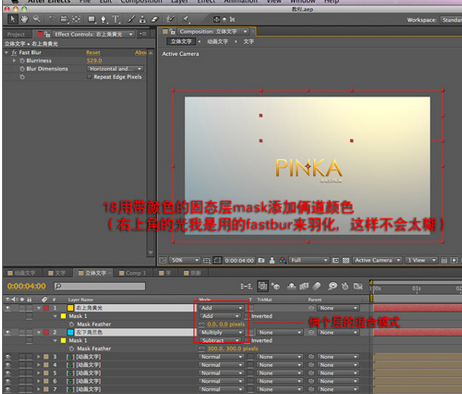
Task: Hide layer 3 with its eye icon
Action: point(8,357)
